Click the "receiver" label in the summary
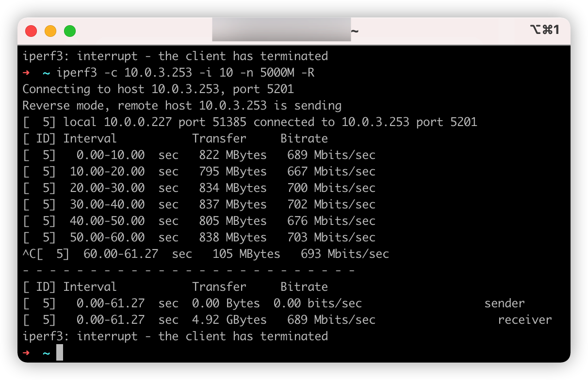 (x=525, y=320)
